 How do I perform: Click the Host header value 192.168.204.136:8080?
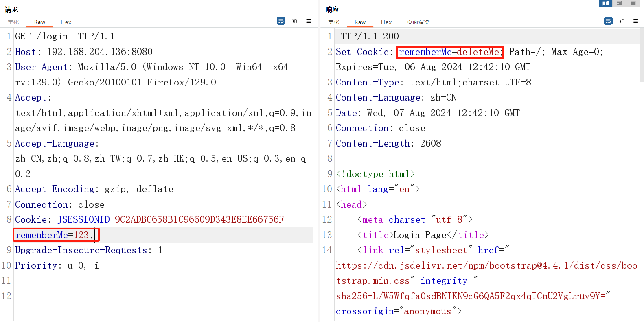[100, 52]
